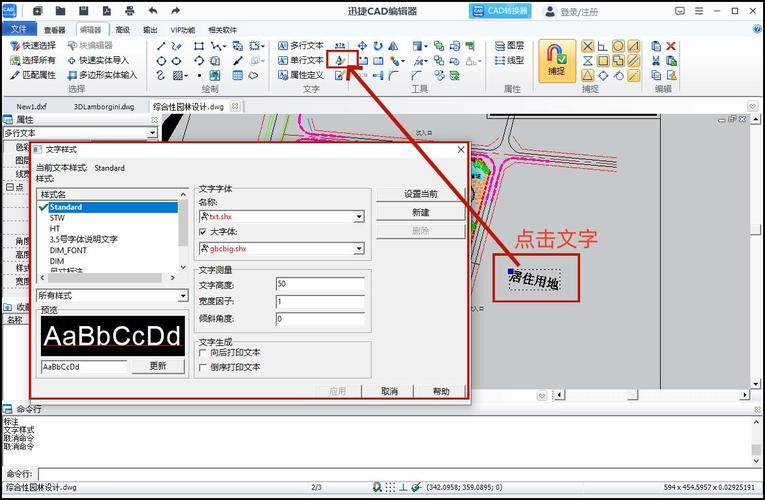Click the Quick Select (快速选择) tool

(32, 46)
